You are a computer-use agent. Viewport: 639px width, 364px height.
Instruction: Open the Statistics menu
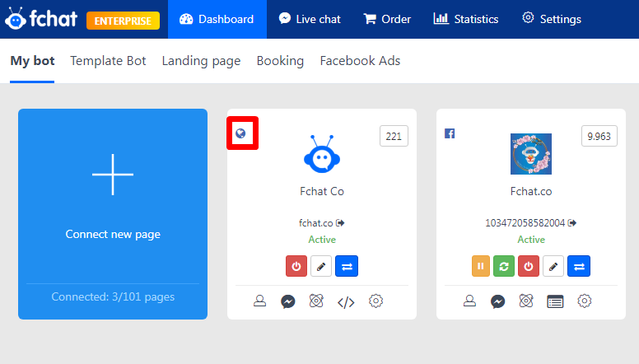point(466,19)
